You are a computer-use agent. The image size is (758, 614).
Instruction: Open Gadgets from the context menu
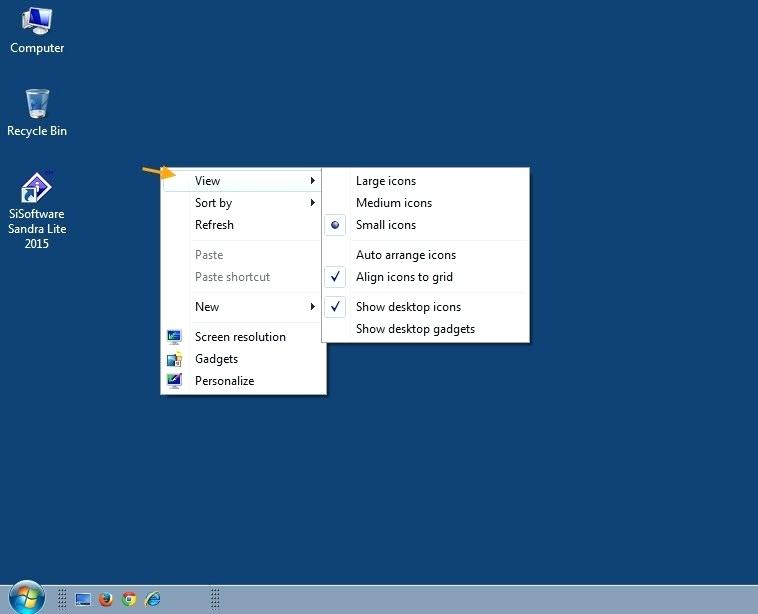242,359
